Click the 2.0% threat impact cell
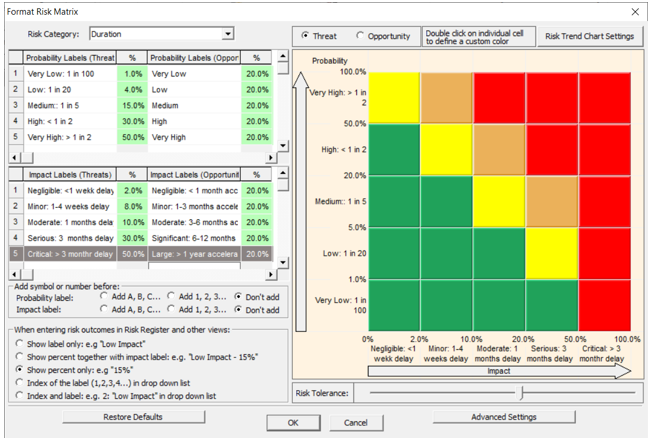Screen dimensions: 649x441 pos(132,190)
